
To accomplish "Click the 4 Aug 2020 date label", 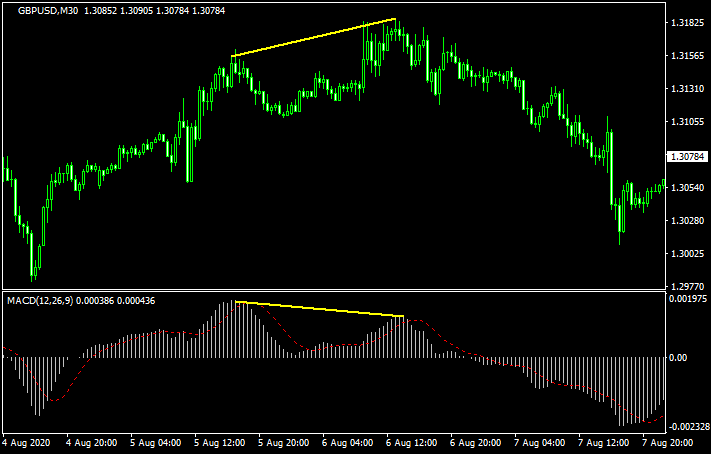I will (x=27, y=441).
